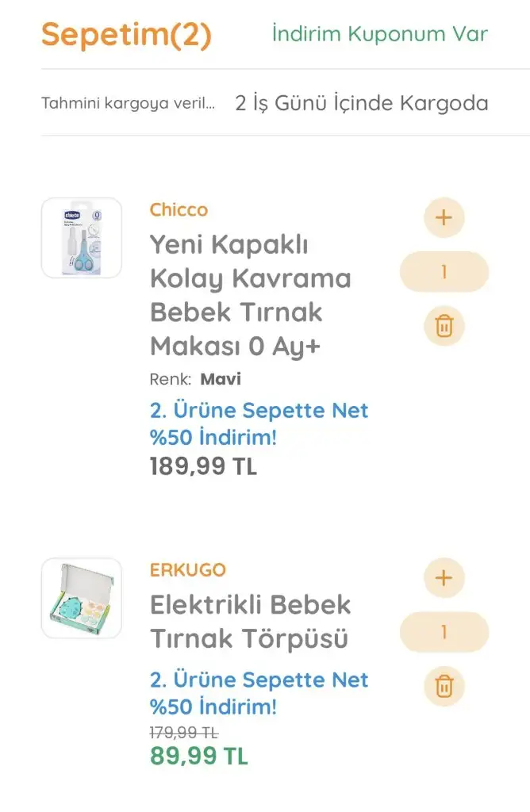Tap 2 İş Günü İçinde Kargoda text
The image size is (530, 812).
tap(362, 103)
